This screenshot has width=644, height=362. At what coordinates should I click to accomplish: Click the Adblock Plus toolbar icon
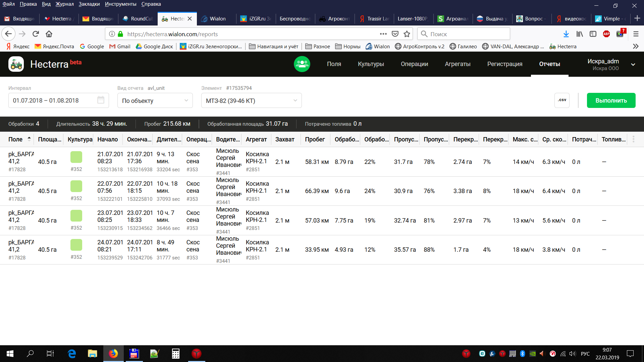pos(606,34)
